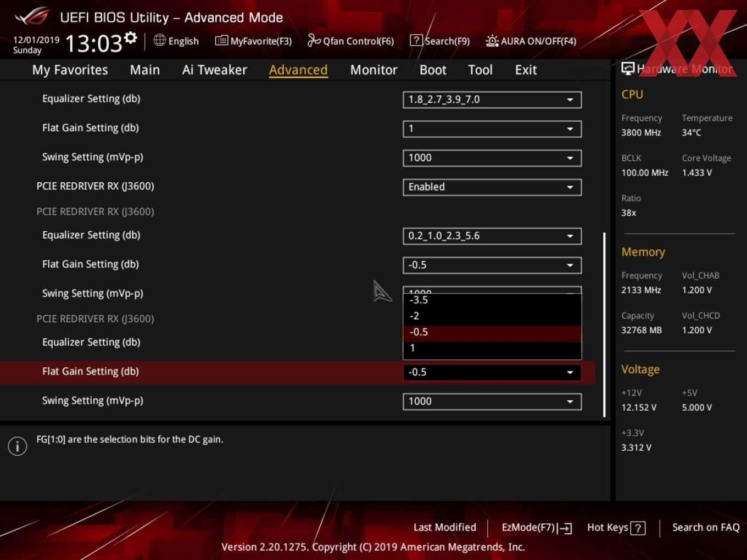Choose 1 from the open list
Screen dimensions: 747x560
click(x=492, y=348)
